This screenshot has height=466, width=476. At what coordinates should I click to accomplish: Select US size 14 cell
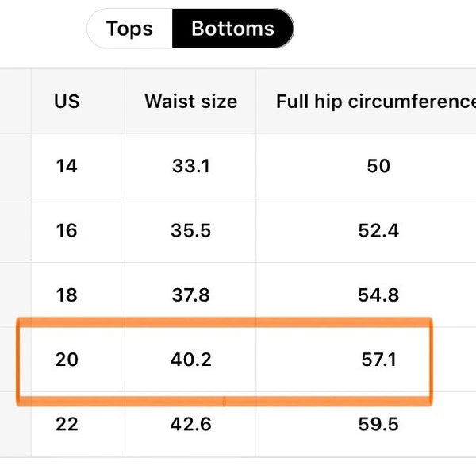coord(67,166)
